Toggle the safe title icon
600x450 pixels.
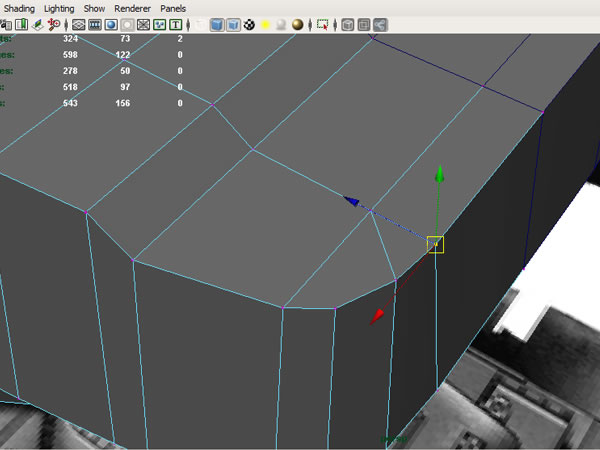pos(175,25)
